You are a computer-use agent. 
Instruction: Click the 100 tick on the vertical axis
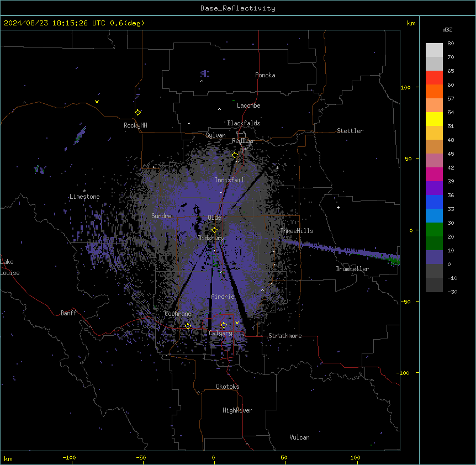405,87
